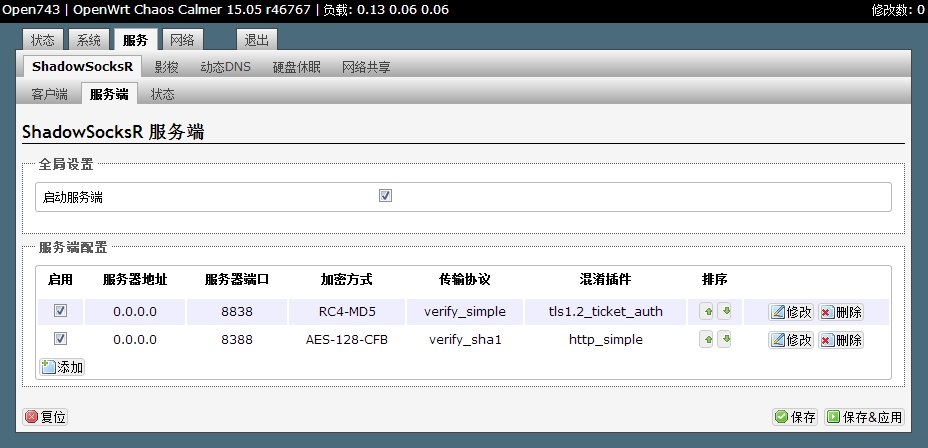Move the AES-128-CFB server row down
Screen dimensions: 928x448
click(x=726, y=340)
